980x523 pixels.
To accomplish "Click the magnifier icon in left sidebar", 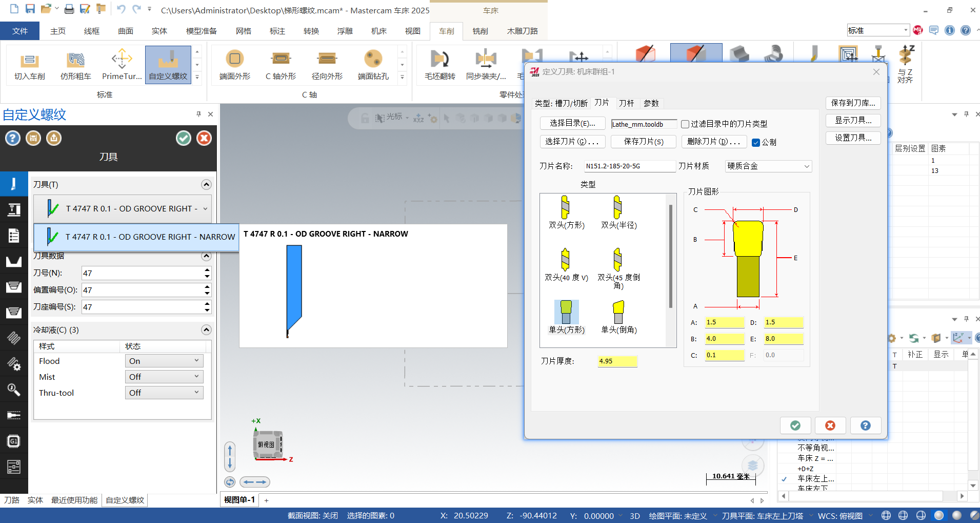I will tap(14, 390).
